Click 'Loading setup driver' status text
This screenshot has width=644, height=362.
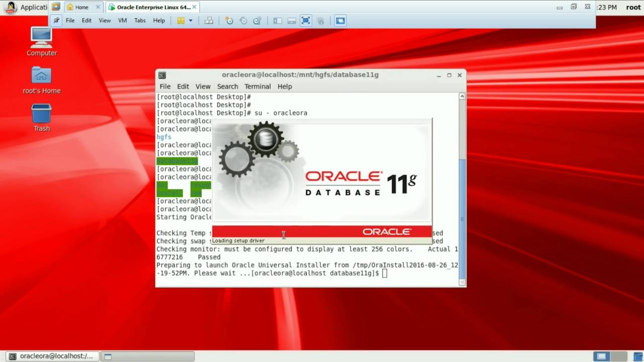click(x=238, y=241)
